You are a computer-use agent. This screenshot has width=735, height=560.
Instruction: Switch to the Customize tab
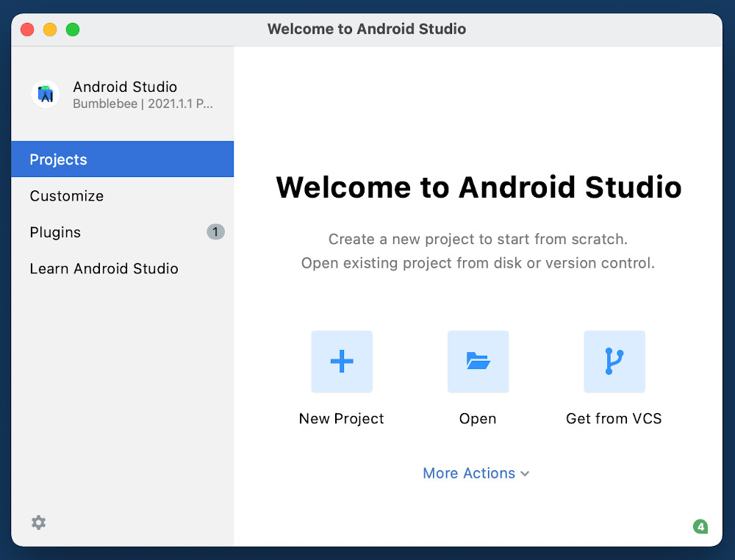click(x=122, y=196)
